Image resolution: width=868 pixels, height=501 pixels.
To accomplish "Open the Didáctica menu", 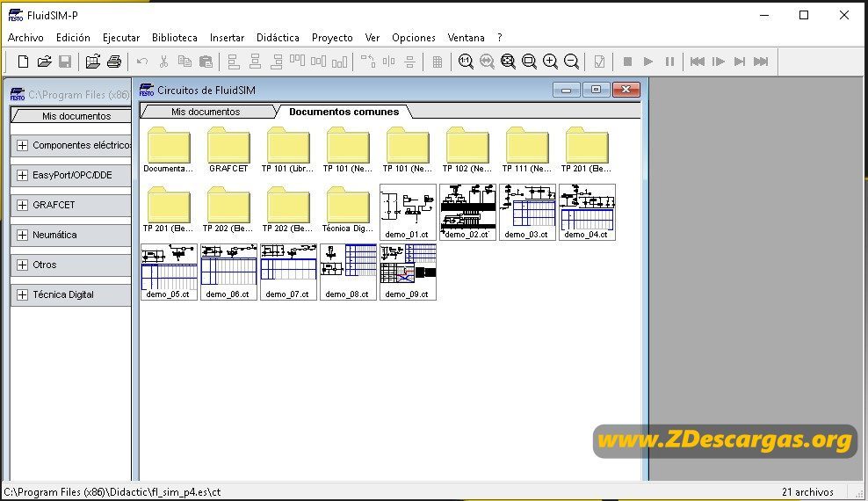I will tap(278, 38).
